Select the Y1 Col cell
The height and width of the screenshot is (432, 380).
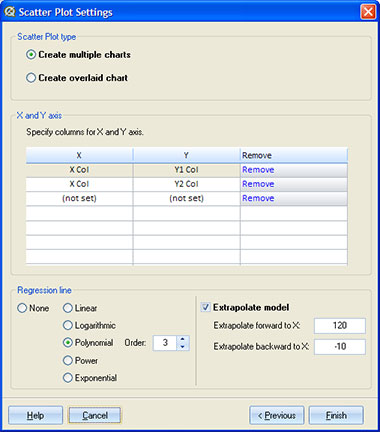(186, 170)
